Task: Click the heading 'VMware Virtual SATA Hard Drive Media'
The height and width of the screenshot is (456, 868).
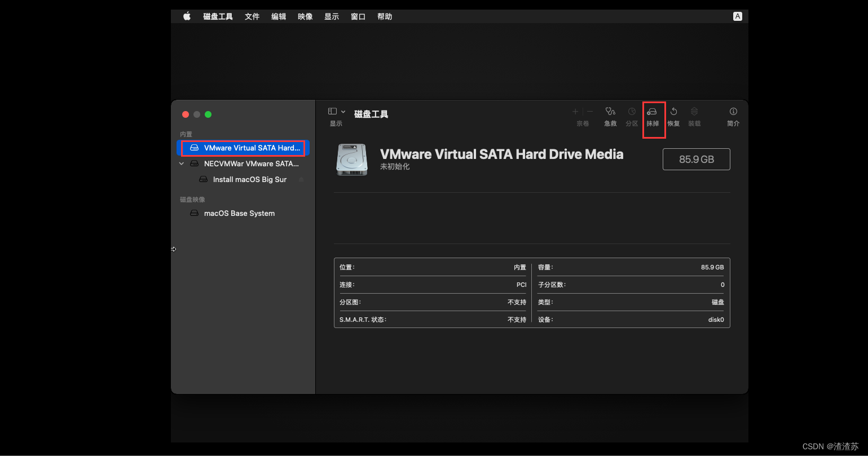Action: click(x=502, y=154)
